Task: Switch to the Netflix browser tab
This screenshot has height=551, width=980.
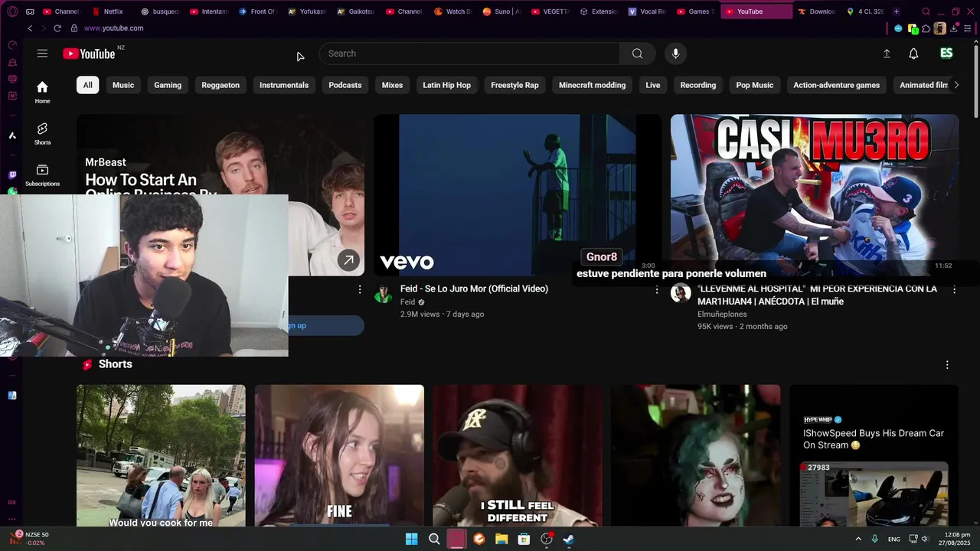Action: point(112,11)
